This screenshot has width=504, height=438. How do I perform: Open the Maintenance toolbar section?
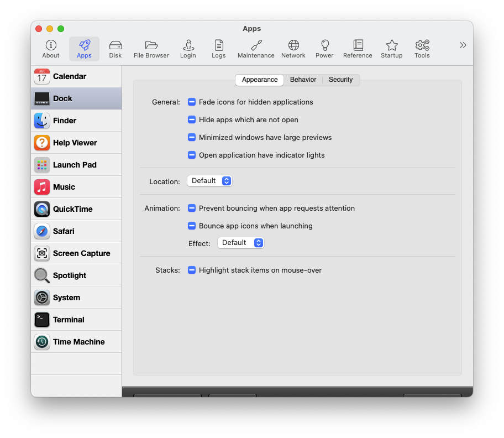tap(256, 49)
